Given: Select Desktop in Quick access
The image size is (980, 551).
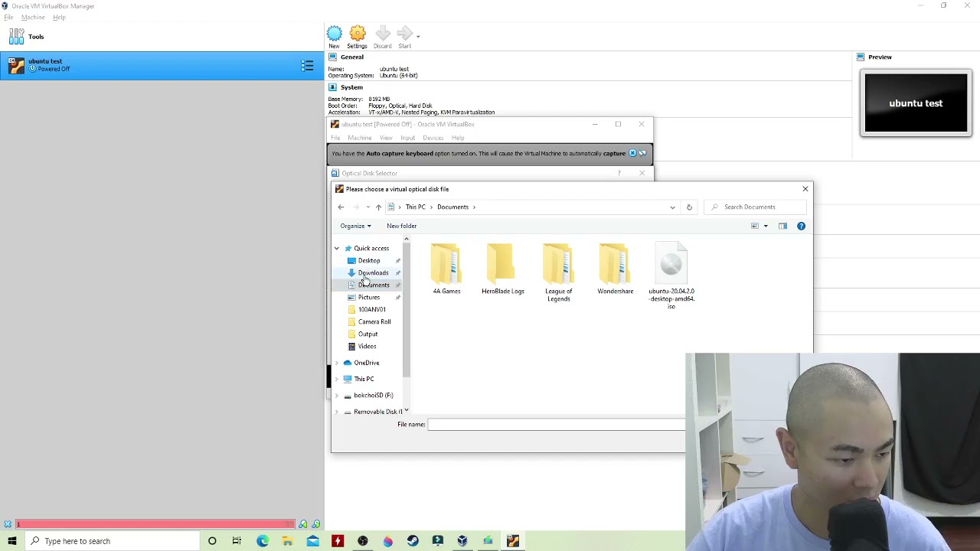Looking at the screenshot, I should tap(369, 260).
